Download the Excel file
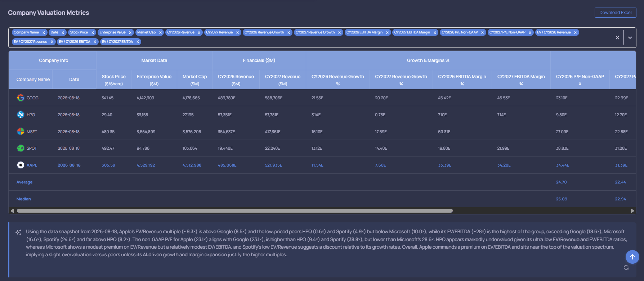 [x=615, y=13]
